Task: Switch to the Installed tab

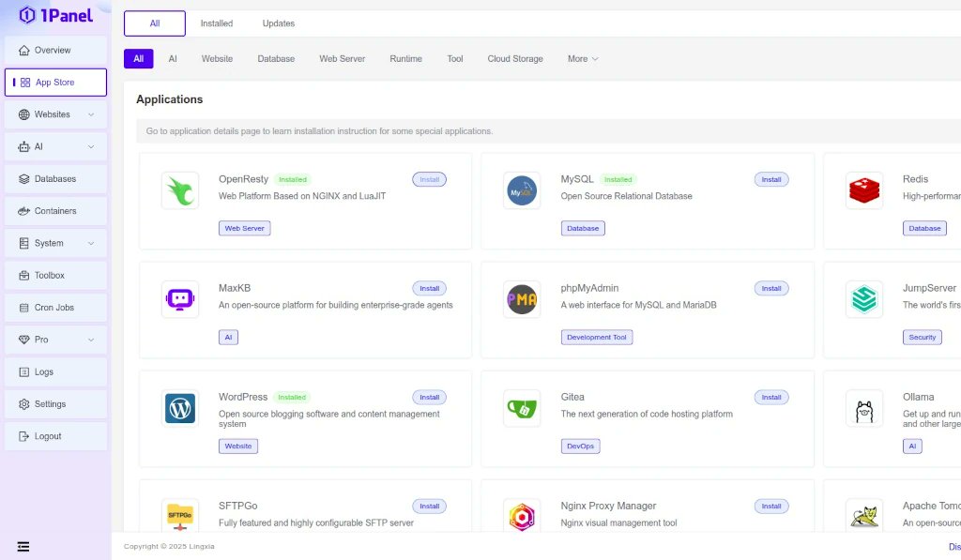Action: [x=217, y=23]
